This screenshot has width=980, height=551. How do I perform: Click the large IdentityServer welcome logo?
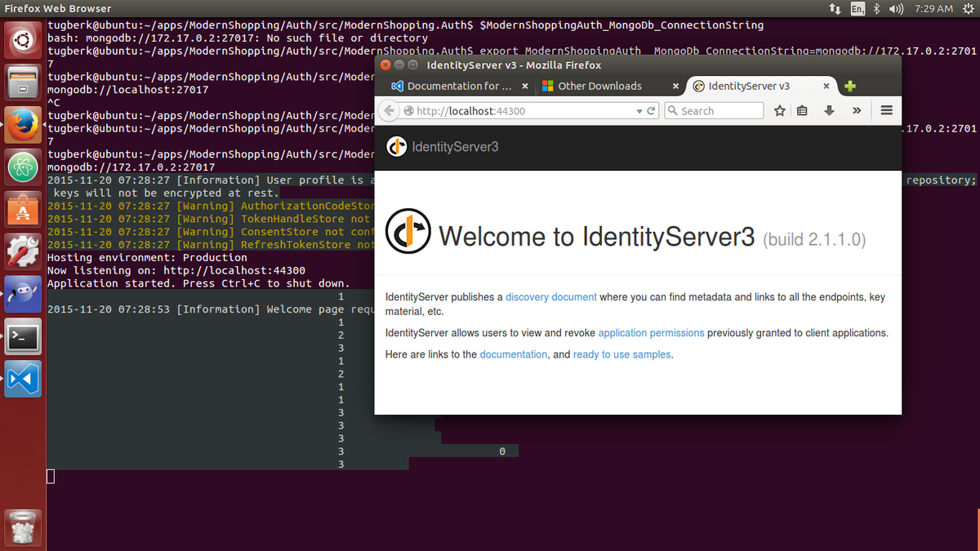coord(408,232)
